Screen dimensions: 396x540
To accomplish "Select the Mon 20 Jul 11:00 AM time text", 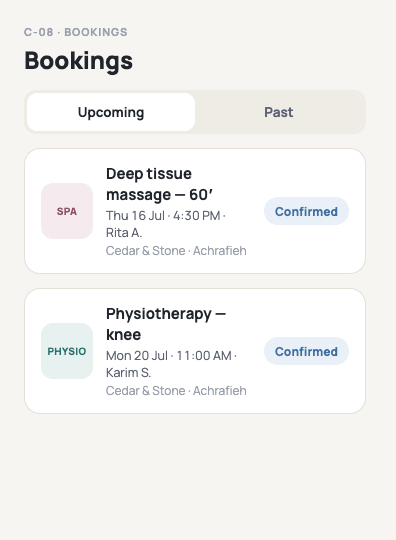I will click(169, 355).
